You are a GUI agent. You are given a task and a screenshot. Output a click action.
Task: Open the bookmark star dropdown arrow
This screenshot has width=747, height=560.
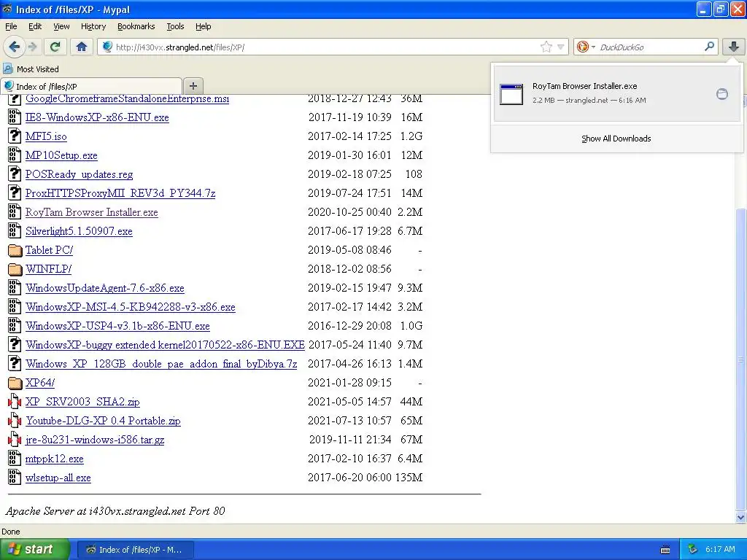561,47
